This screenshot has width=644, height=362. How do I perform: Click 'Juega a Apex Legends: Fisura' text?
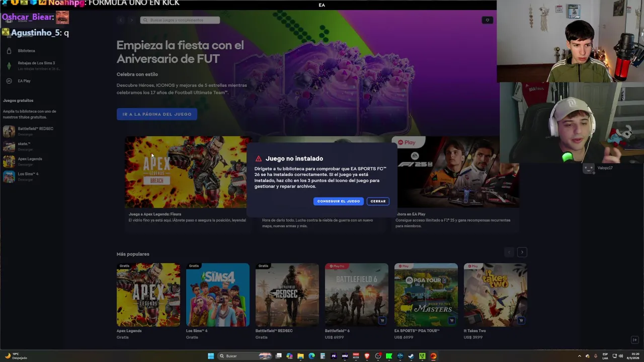pyautogui.click(x=155, y=214)
